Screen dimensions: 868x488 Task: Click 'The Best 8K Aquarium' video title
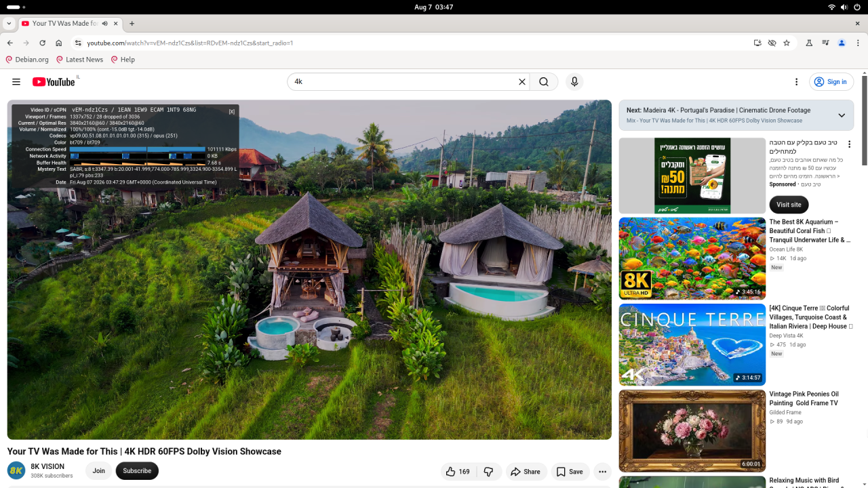click(810, 230)
